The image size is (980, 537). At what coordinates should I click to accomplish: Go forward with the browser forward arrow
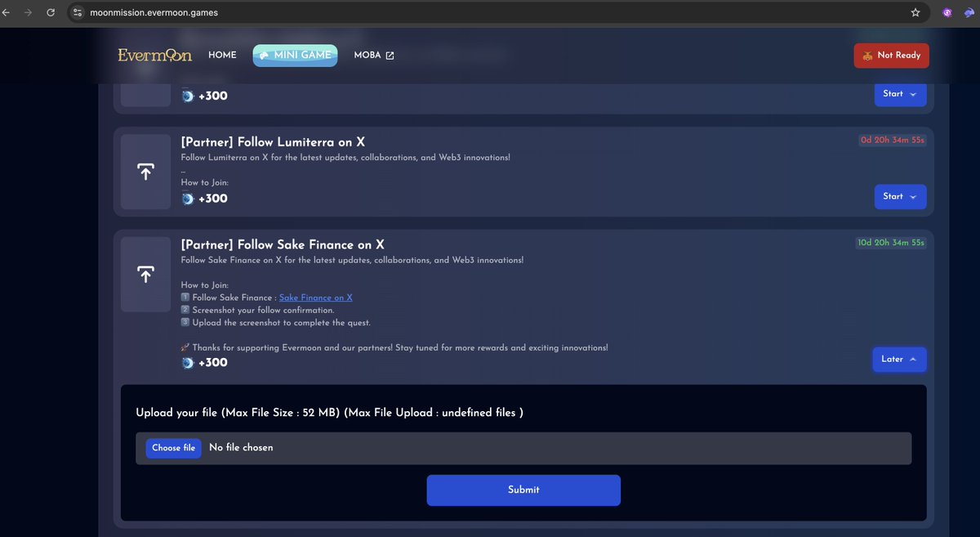[29, 13]
